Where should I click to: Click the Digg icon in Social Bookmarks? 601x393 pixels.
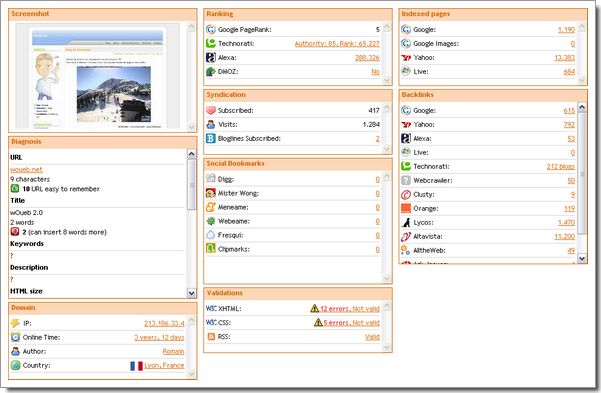click(210, 179)
